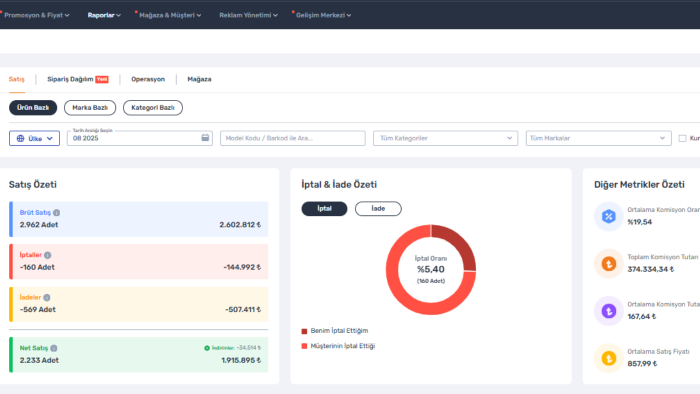Expand the Tüm Kategoriler dropdown
700x394 pixels.
tap(446, 138)
